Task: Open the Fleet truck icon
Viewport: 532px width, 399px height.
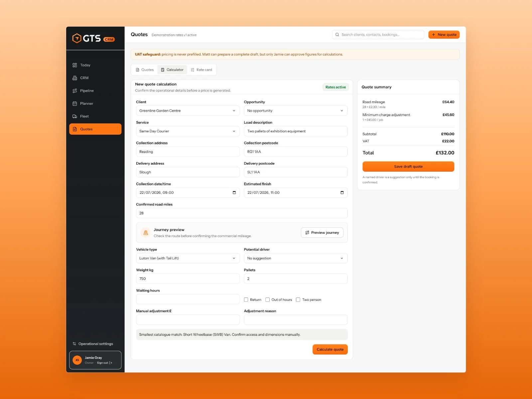Action: pyautogui.click(x=75, y=116)
